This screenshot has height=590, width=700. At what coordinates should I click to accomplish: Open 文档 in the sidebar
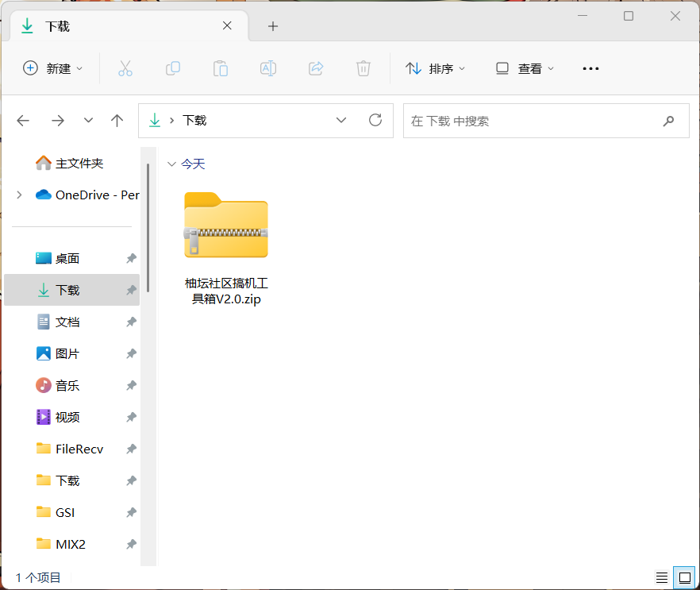click(x=67, y=322)
